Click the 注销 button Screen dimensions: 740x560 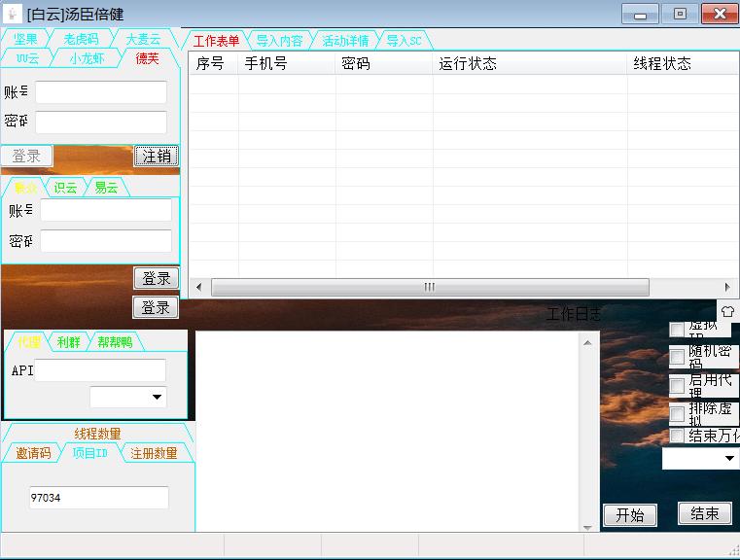click(156, 156)
